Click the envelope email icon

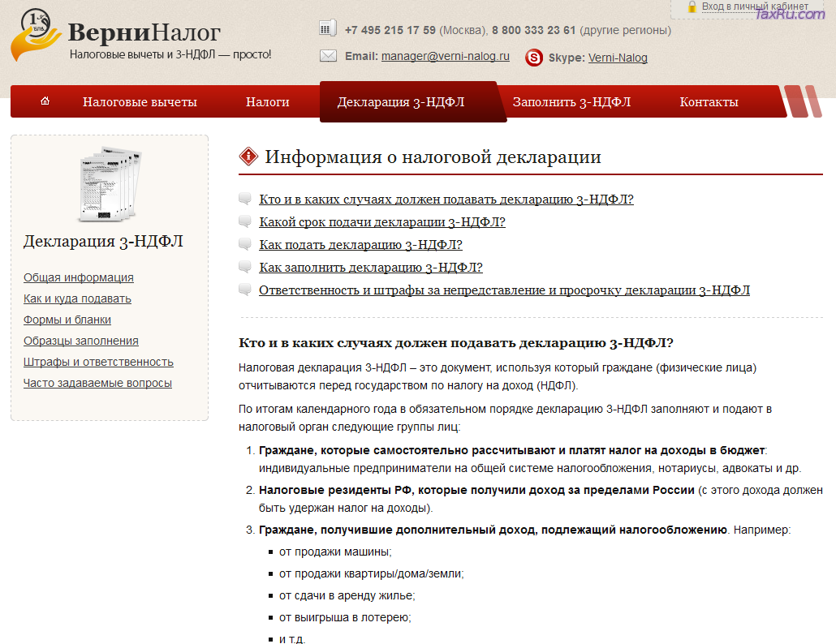(x=328, y=56)
